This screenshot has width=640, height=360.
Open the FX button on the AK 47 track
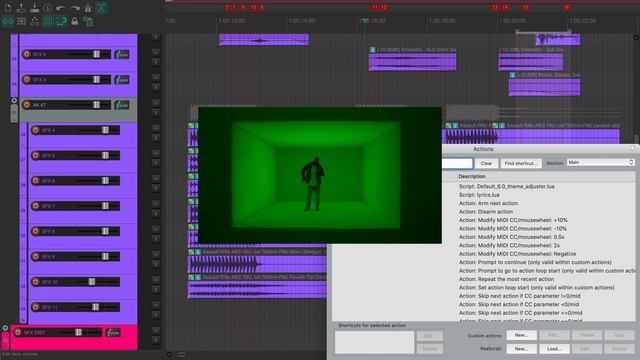pyautogui.click(x=122, y=105)
